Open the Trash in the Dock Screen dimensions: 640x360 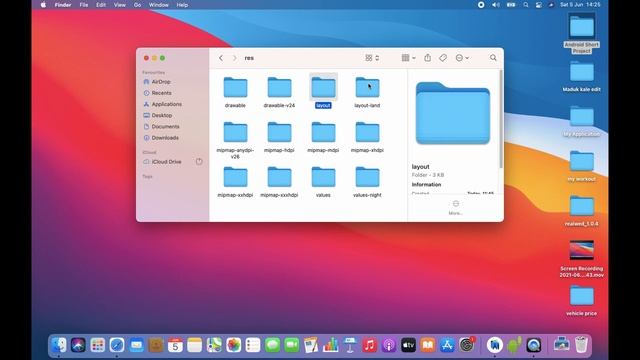click(x=581, y=344)
